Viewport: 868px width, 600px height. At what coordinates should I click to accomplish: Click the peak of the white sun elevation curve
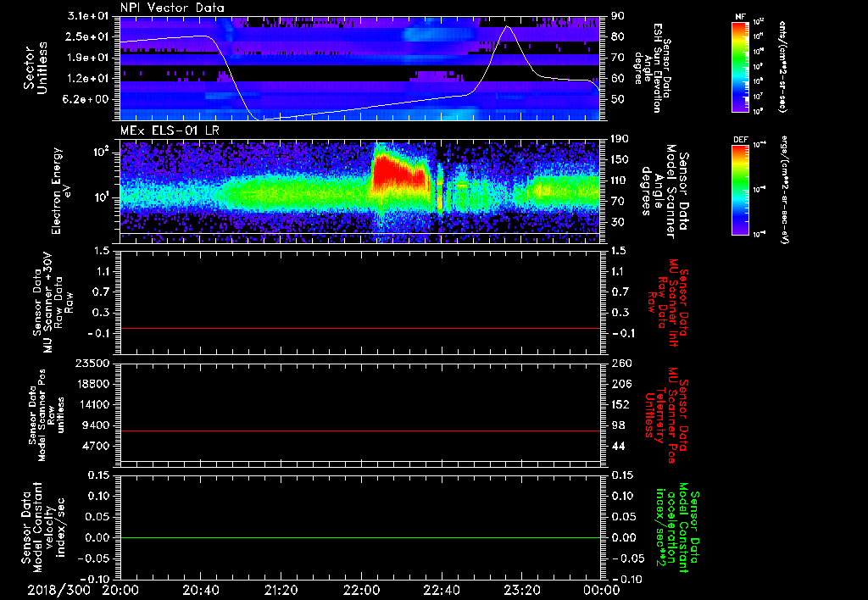(507, 26)
